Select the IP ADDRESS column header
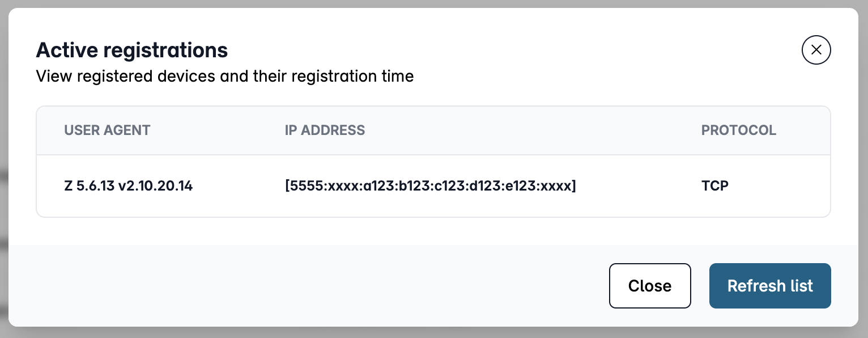868x338 pixels. click(325, 130)
